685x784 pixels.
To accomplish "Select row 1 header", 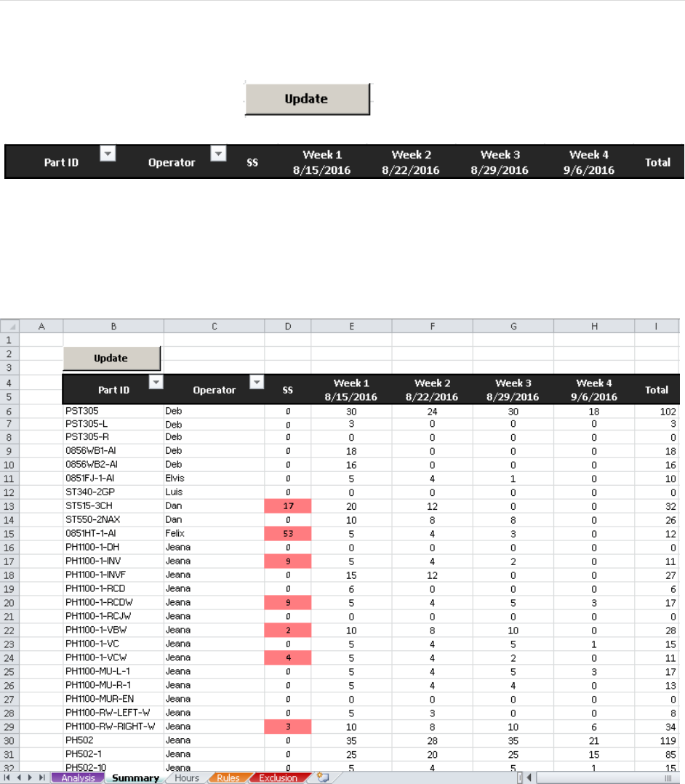I will [x=9, y=340].
